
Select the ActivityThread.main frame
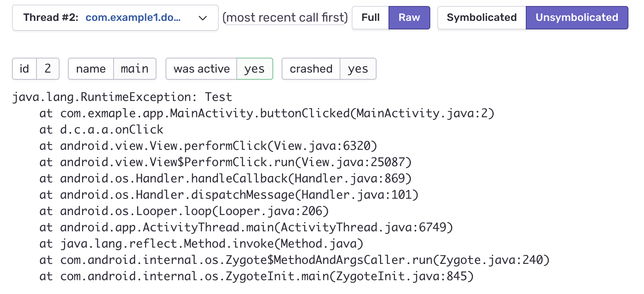pos(246,227)
